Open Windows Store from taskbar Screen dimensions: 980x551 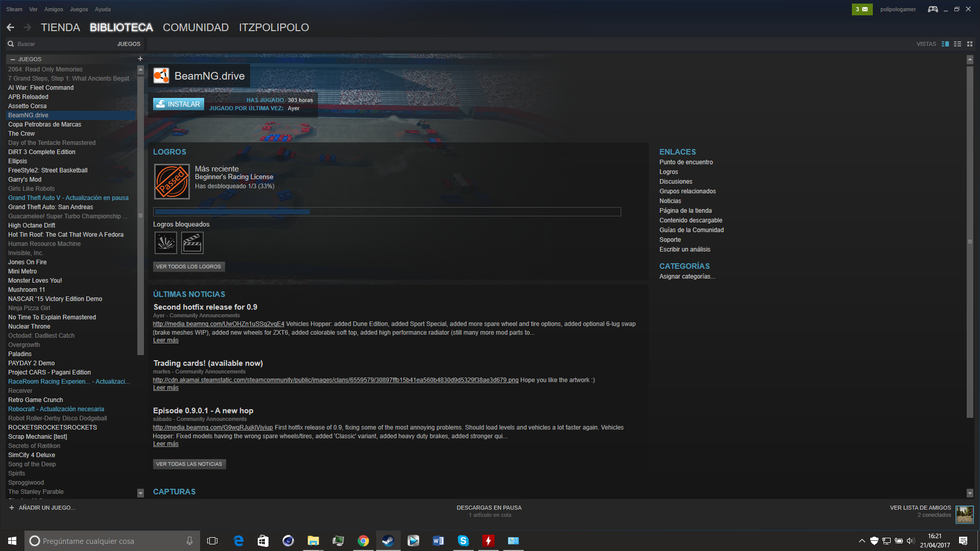(x=263, y=541)
